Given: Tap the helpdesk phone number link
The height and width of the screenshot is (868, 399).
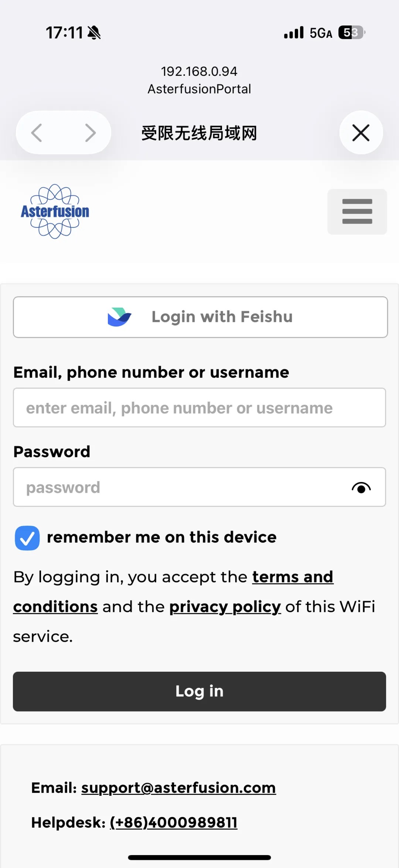Looking at the screenshot, I should 174,823.
